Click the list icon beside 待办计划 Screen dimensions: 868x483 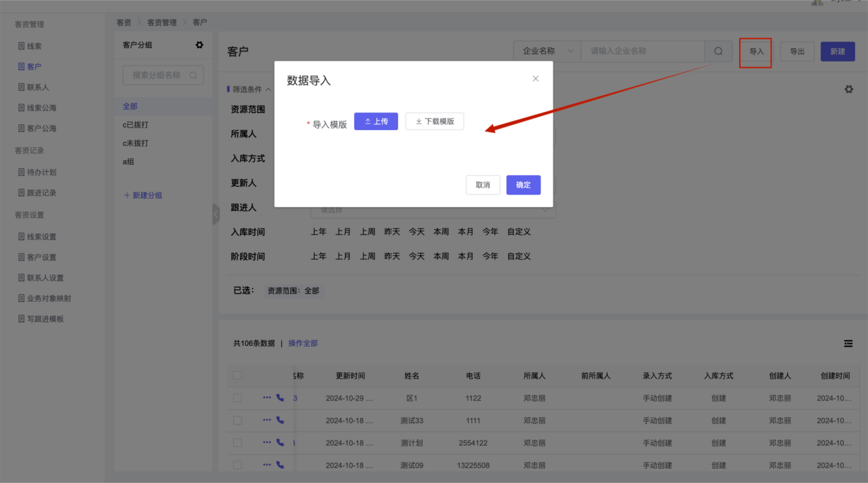pos(22,172)
